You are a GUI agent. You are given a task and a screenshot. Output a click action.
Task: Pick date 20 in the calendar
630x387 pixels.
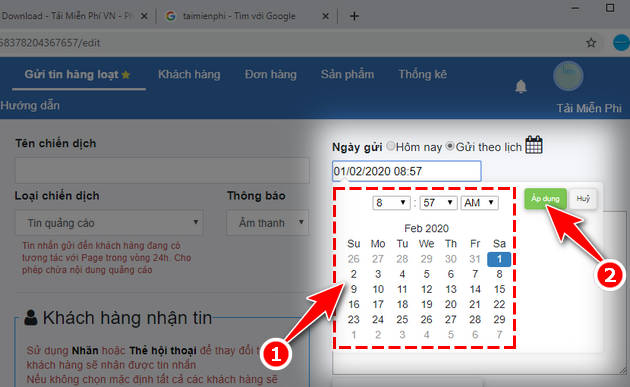451,305
